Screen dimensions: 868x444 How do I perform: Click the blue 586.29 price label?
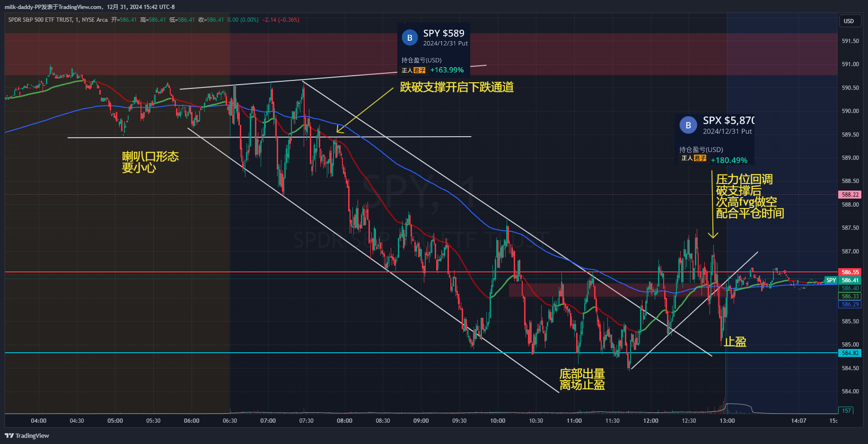(x=850, y=305)
